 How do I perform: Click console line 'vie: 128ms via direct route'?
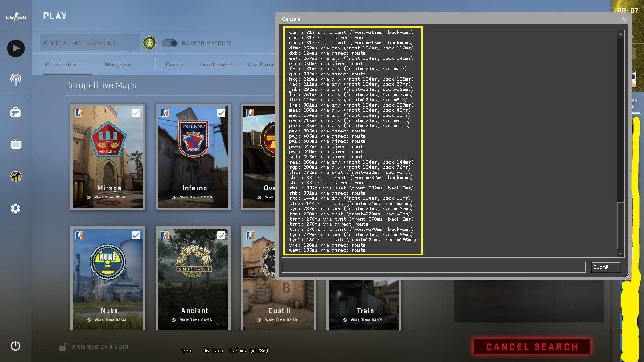tap(327, 245)
